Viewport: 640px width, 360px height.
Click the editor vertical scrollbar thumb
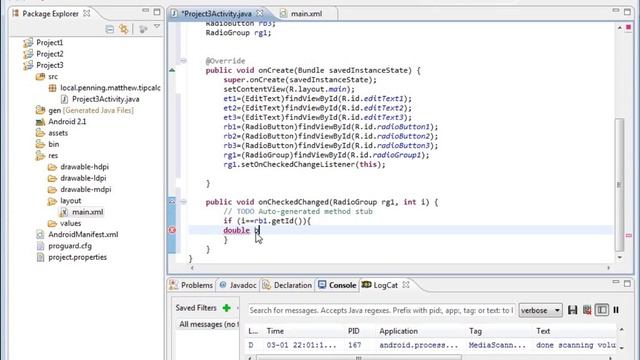[x=619, y=184]
